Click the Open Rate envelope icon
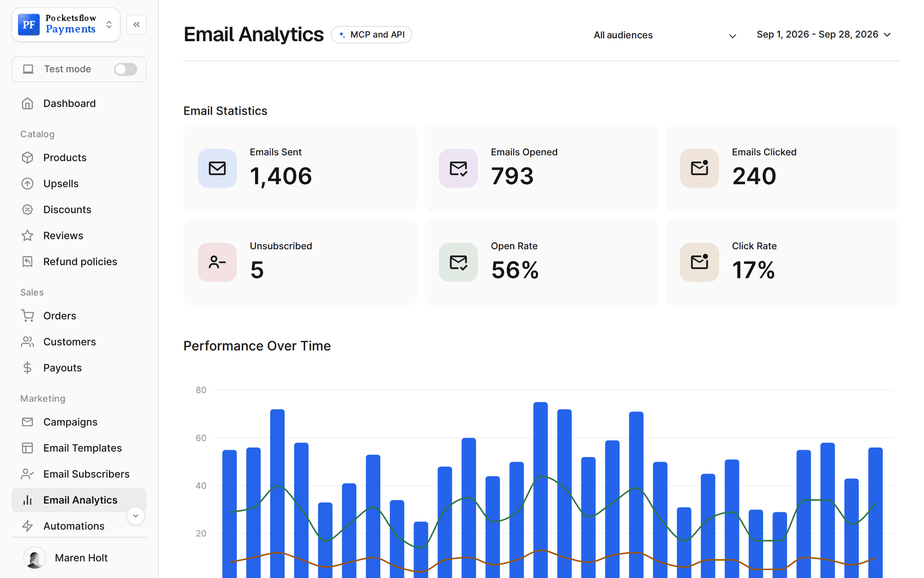This screenshot has height=578, width=924. coord(458,262)
